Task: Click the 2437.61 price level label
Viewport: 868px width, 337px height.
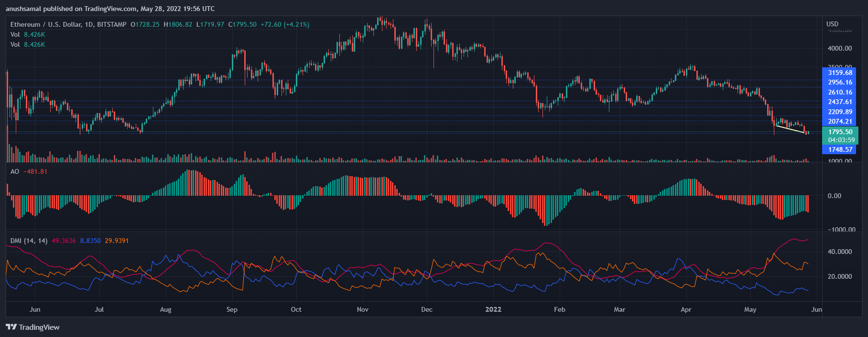Action: tap(840, 102)
